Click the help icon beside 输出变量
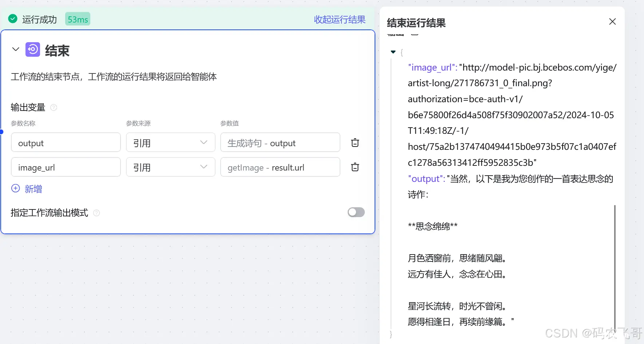644x344 pixels. (54, 107)
